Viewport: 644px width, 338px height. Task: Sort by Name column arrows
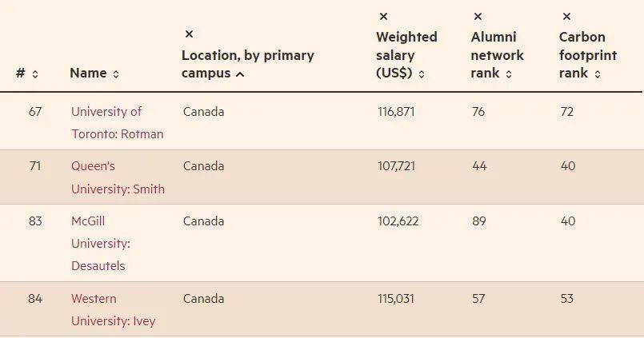[x=116, y=74]
